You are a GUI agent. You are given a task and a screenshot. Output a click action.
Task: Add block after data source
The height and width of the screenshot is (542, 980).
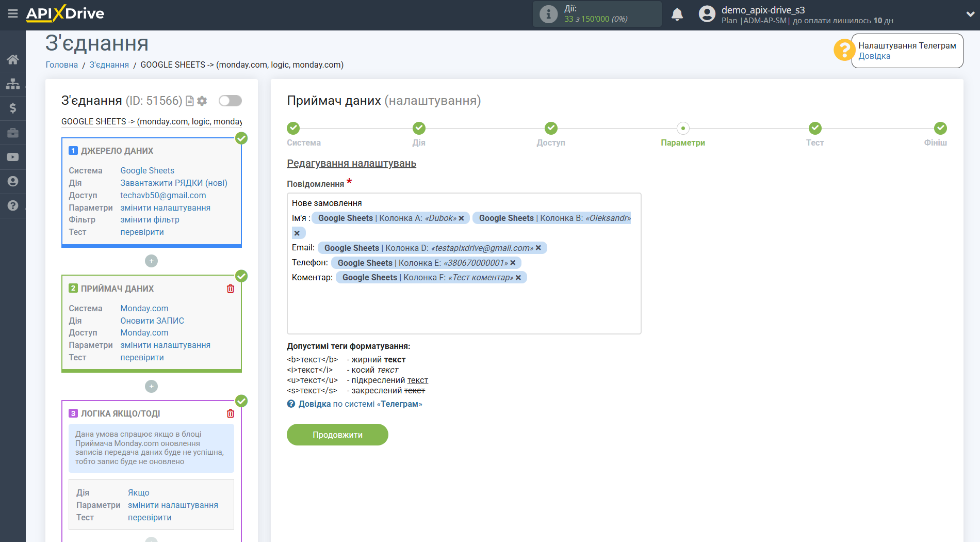151,261
